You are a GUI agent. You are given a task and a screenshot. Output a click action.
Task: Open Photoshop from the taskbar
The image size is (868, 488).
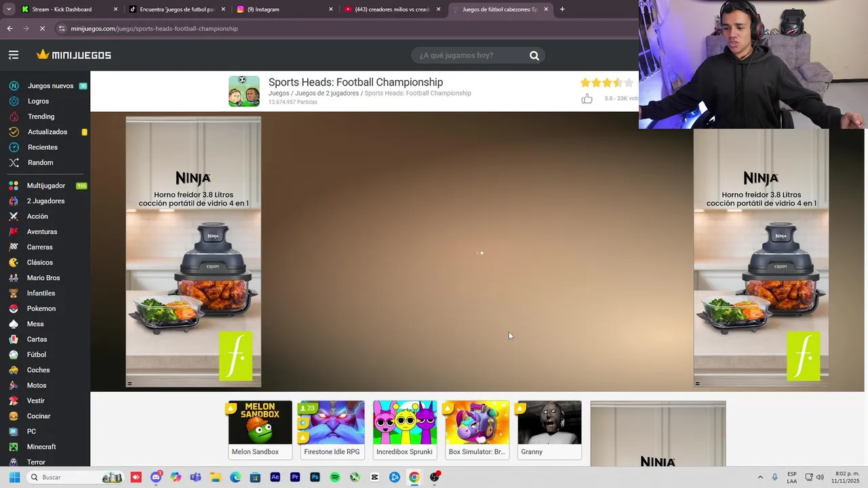point(315,477)
